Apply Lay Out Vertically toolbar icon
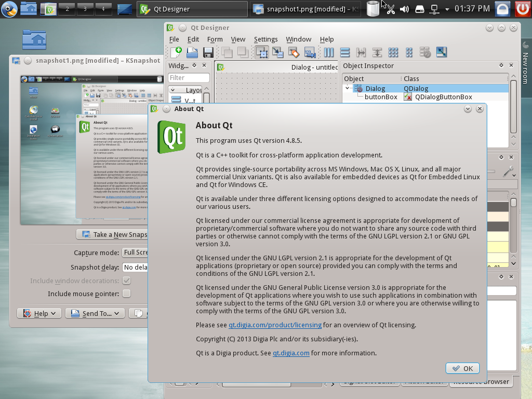Screen dimensions: 532x399 [x=345, y=52]
